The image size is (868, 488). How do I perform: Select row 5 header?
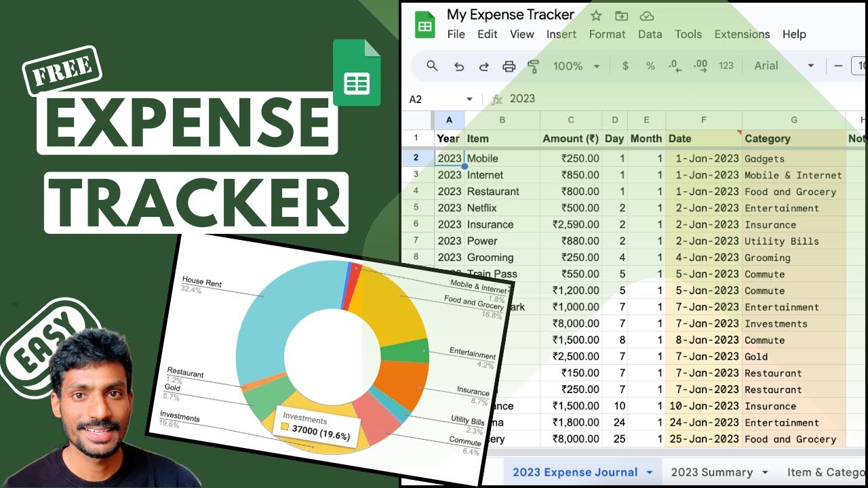[x=416, y=208]
